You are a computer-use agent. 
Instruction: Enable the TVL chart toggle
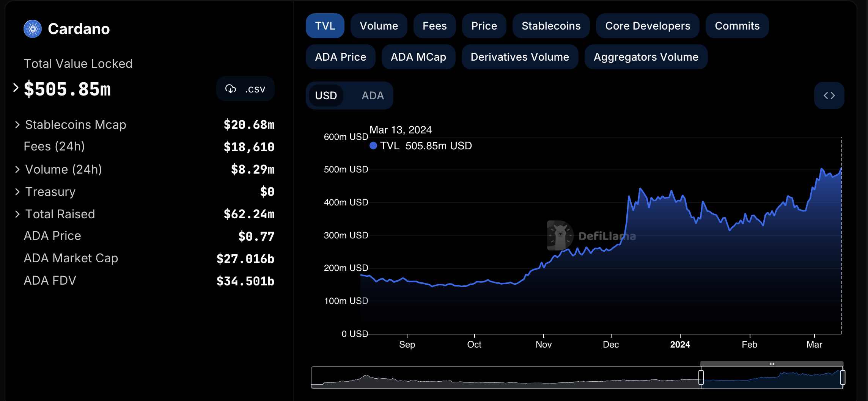click(325, 26)
